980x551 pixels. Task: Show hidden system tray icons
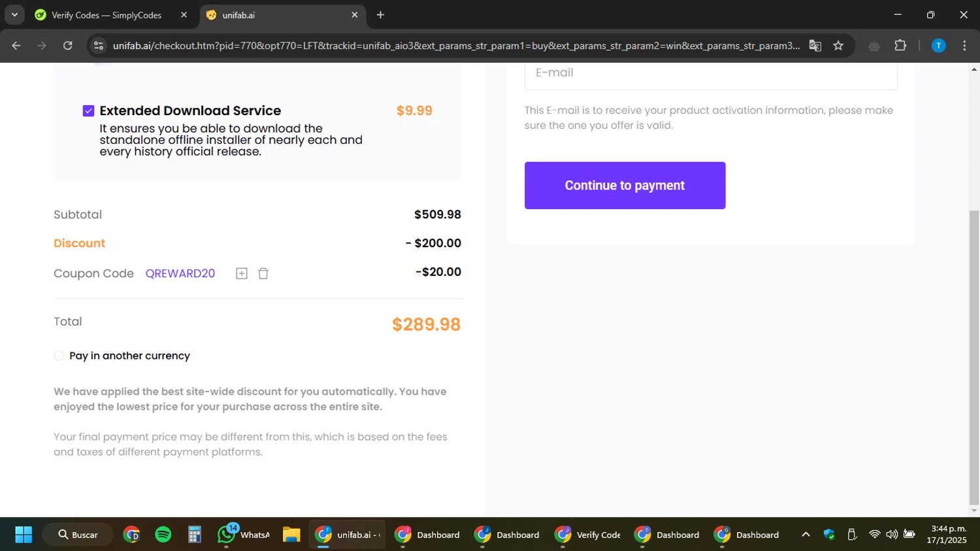click(806, 535)
